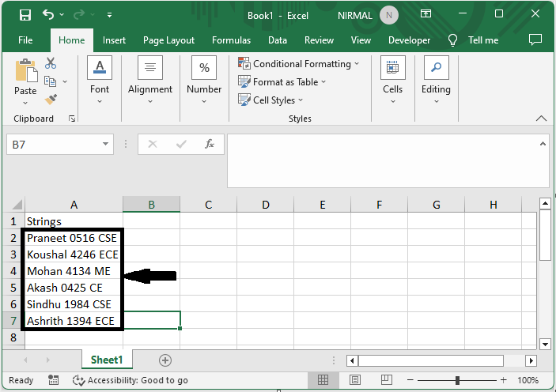Open the Undo history dropdown arrow
Image resolution: width=556 pixels, height=392 pixels.
[x=62, y=14]
